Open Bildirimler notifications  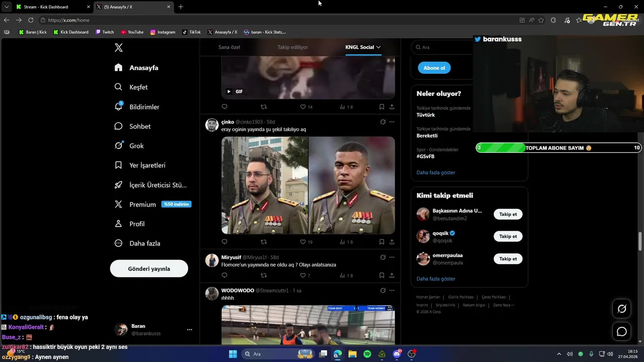pos(137,107)
